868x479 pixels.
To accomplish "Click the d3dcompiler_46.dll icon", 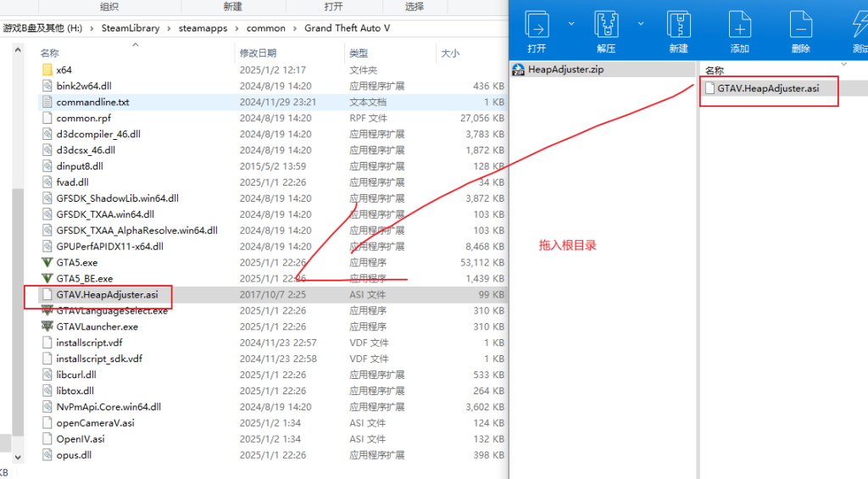I will click(x=47, y=134).
